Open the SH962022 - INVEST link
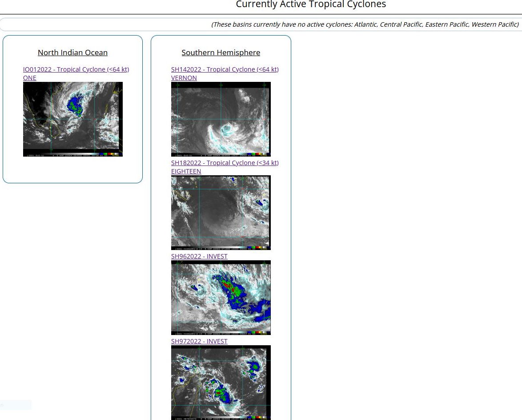Screen dimensions: 522x420 pos(199,256)
